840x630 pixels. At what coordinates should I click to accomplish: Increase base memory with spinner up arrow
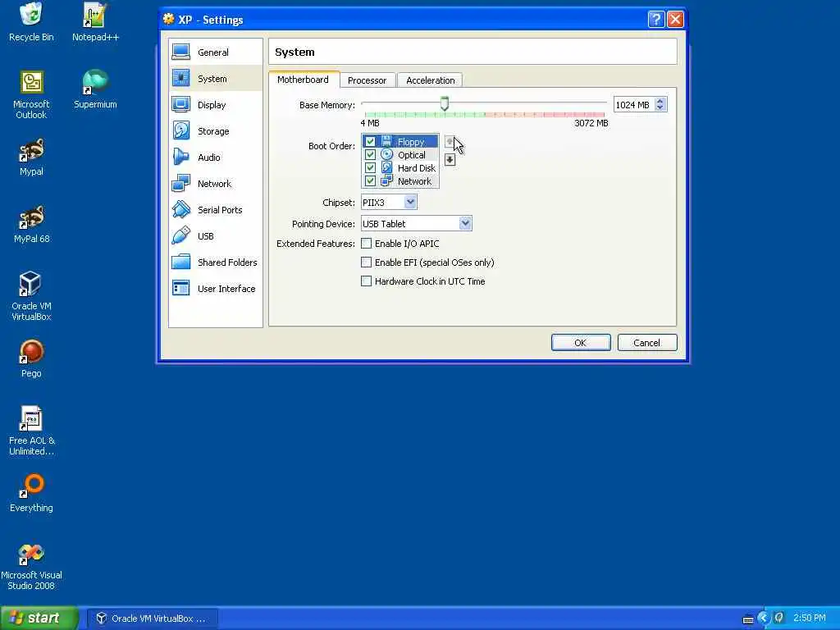pyautogui.click(x=660, y=101)
